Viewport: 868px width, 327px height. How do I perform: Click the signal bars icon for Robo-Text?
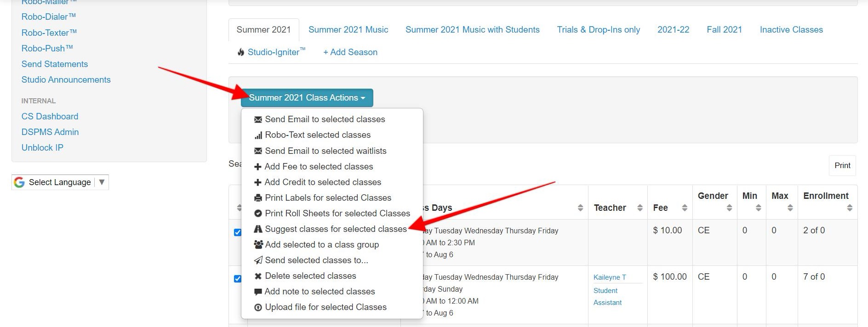[258, 135]
